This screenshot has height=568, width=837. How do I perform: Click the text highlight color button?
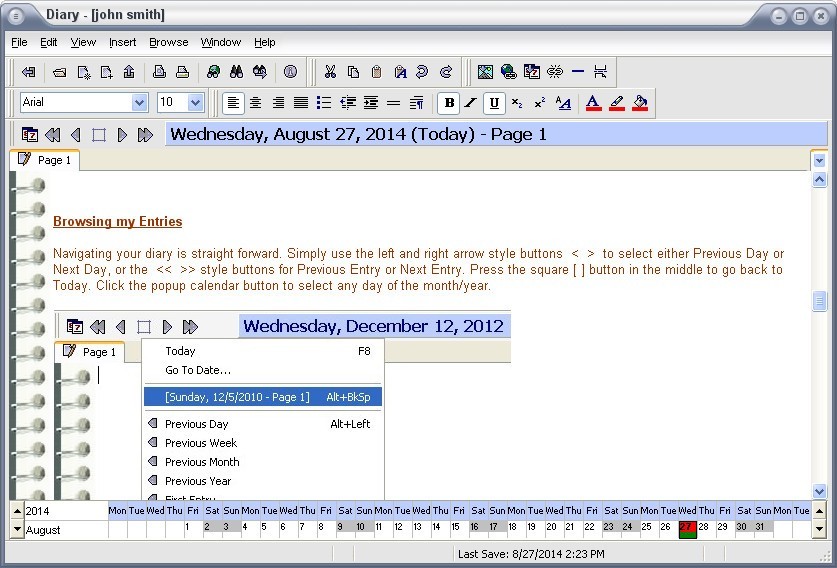(x=616, y=102)
